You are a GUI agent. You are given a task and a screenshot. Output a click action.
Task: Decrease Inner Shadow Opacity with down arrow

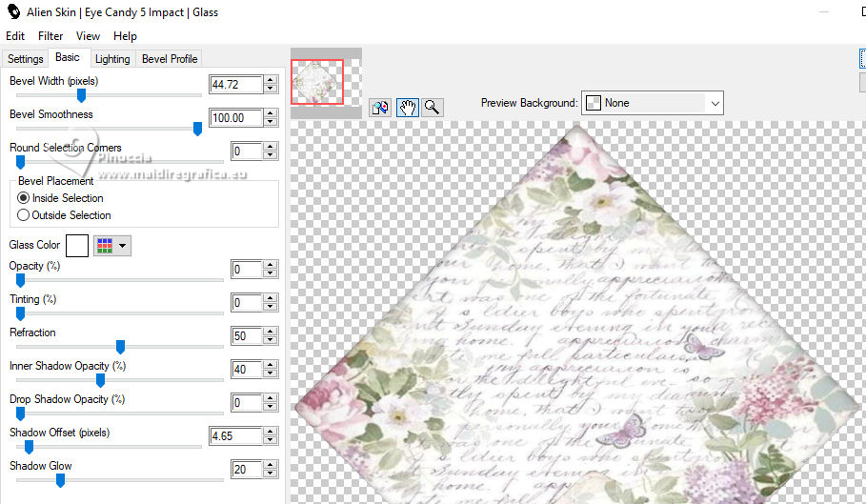[271, 373]
